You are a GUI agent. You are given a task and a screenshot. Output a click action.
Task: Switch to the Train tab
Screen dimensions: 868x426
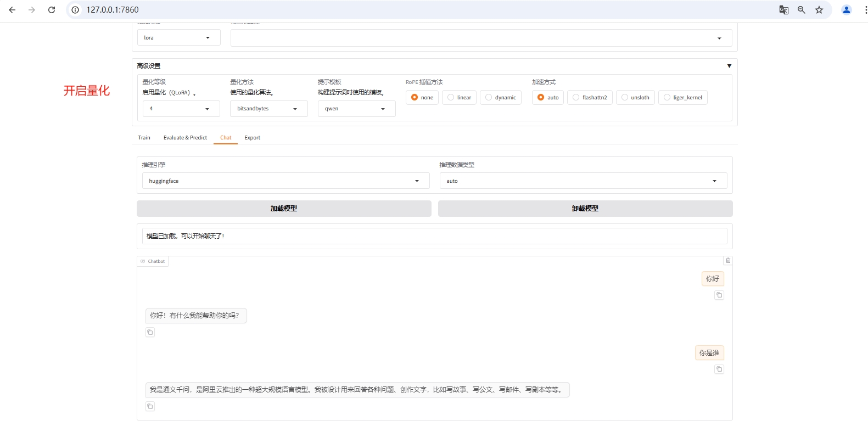pos(144,138)
